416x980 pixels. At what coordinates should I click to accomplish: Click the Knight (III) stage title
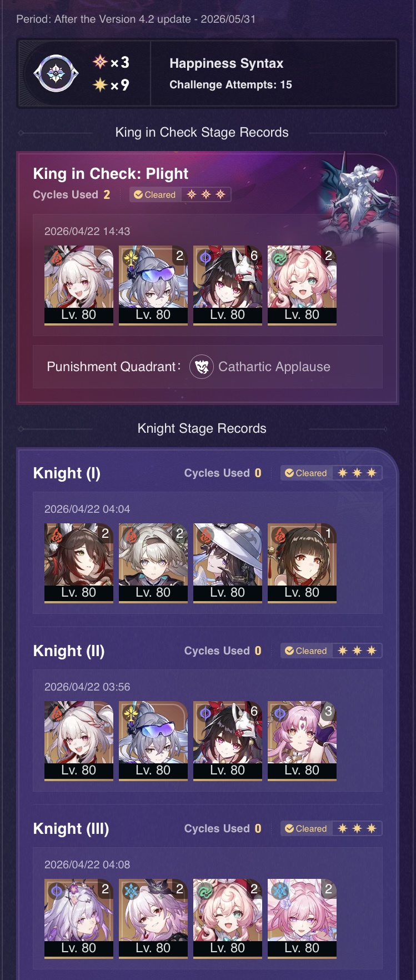tap(71, 828)
